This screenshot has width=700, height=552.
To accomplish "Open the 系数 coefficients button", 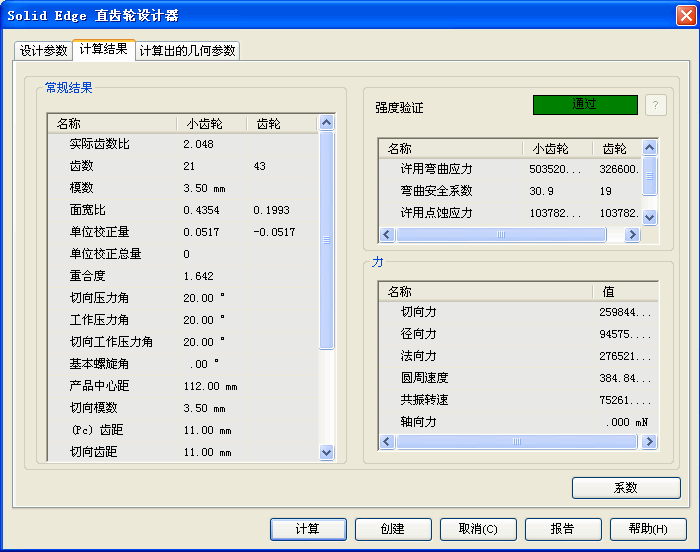I will point(626,488).
